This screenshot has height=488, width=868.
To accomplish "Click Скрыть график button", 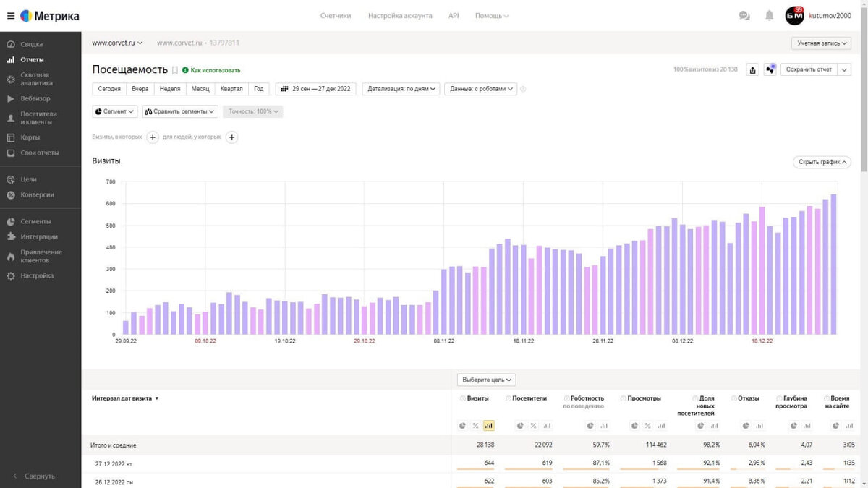I will (x=822, y=162).
